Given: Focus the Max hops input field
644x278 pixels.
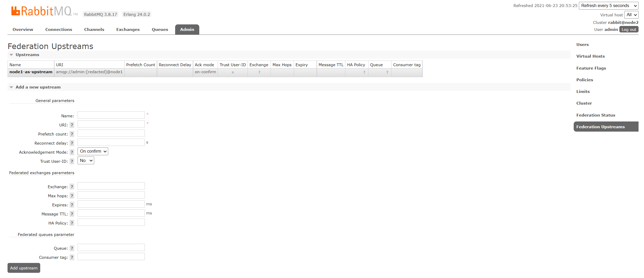Looking at the screenshot, I should 111,195.
